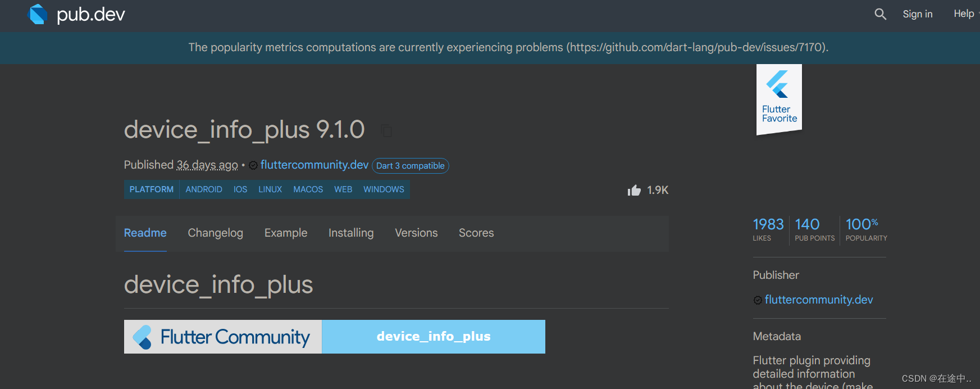The image size is (980, 389).
Task: Select the WEB platform tag
Action: point(343,189)
